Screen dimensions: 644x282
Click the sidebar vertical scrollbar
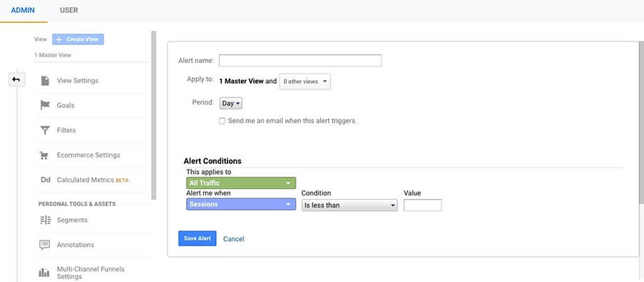point(154,115)
